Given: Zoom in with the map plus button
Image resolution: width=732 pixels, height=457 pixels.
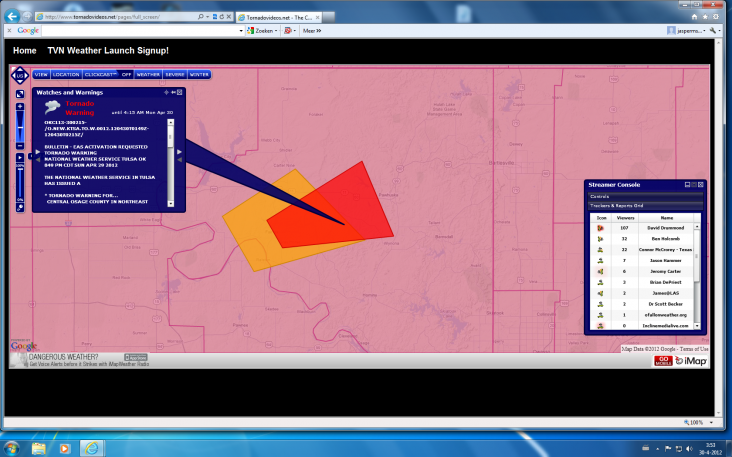Looking at the screenshot, I should coord(20,105).
